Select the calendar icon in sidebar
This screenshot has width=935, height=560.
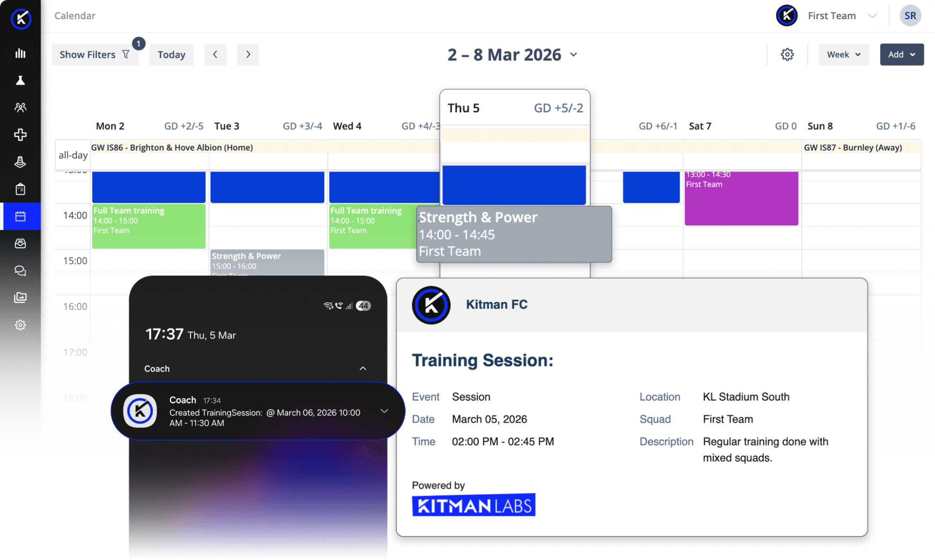(20, 216)
